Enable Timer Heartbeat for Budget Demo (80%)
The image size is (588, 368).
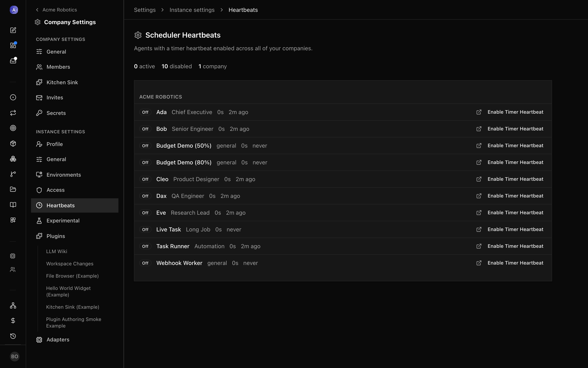(x=515, y=162)
